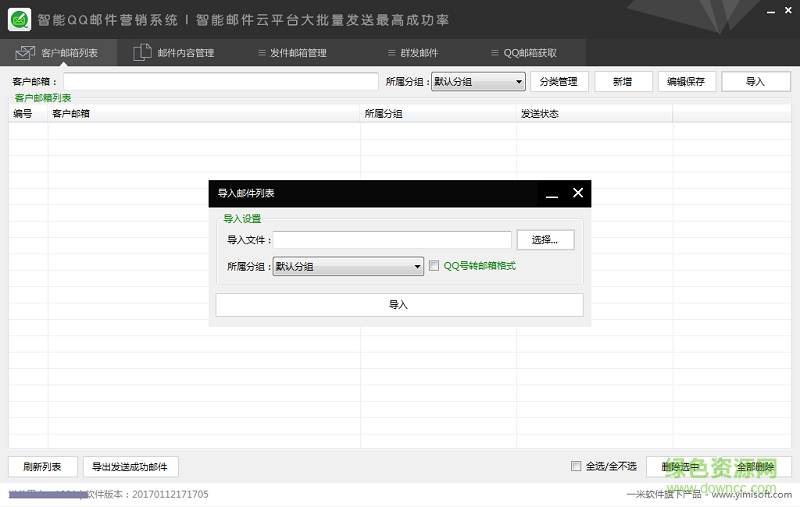800x507 pixels.
Task: Toggle the 全选/全不选 checkbox
Action: (576, 466)
